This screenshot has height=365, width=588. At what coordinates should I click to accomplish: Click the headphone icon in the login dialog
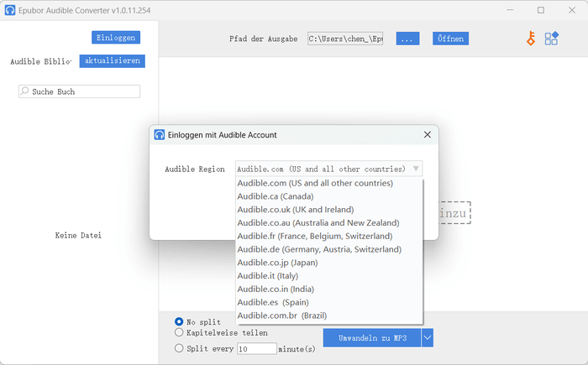tap(160, 135)
